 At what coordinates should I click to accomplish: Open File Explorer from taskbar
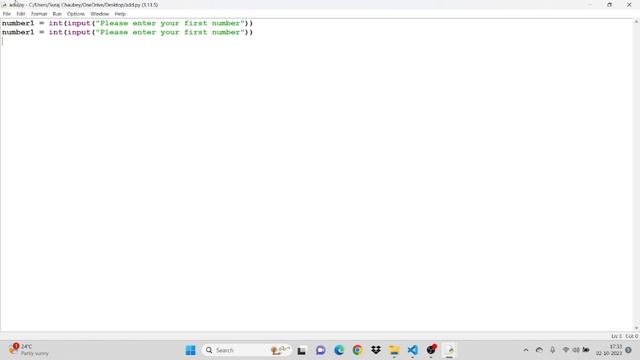coord(394,350)
